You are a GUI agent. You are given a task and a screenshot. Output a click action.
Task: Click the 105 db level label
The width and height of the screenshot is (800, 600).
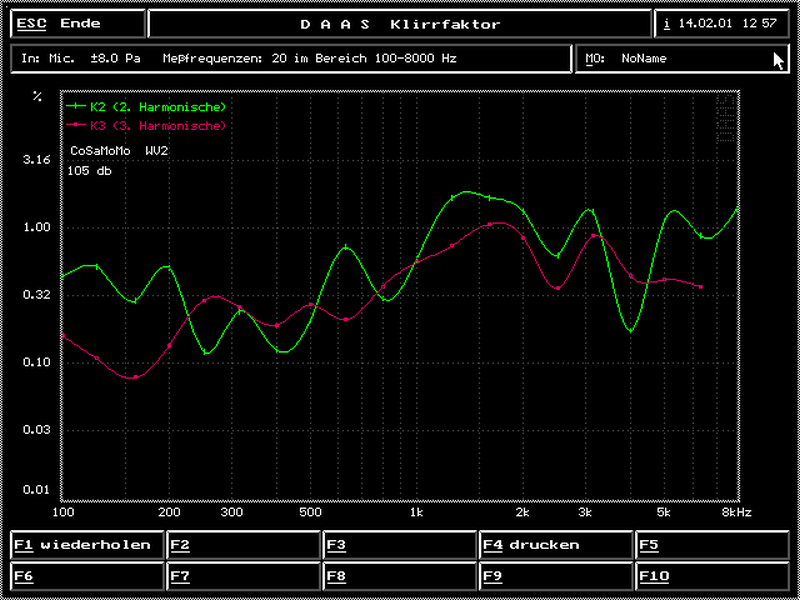[90, 171]
